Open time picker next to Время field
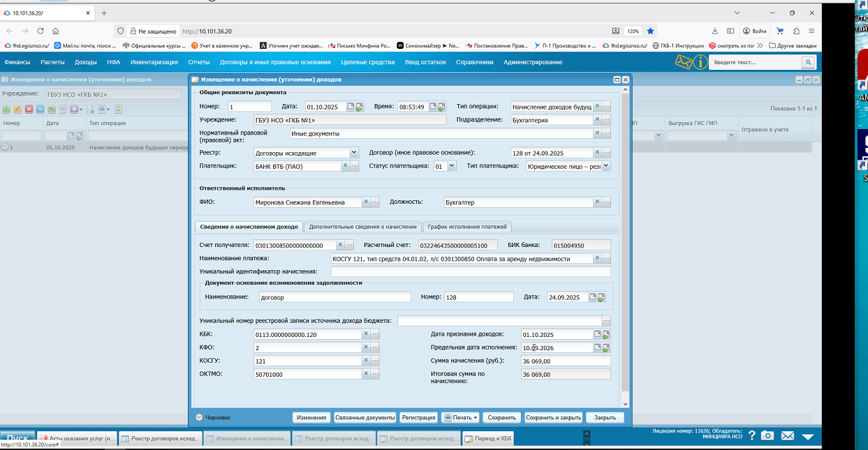Viewport: 868px width, 450px height. [x=433, y=107]
